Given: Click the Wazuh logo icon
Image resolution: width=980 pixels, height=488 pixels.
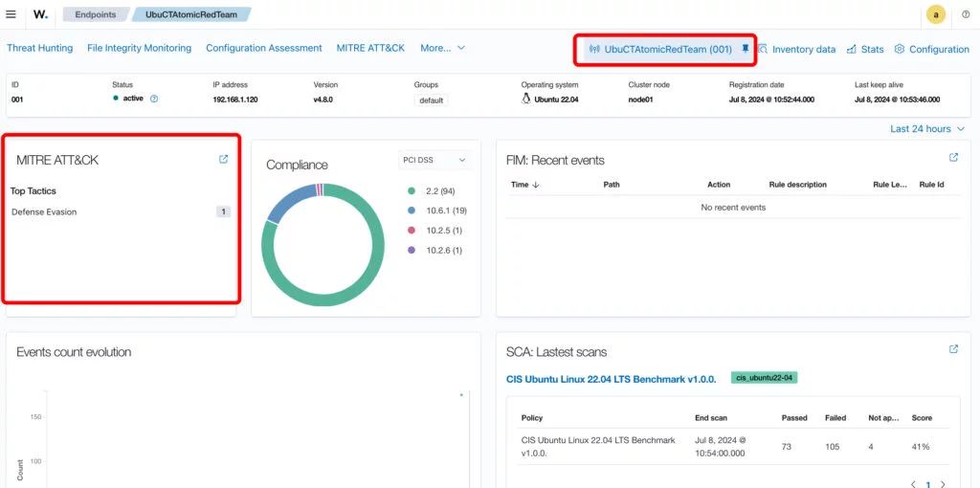Looking at the screenshot, I should [40, 14].
